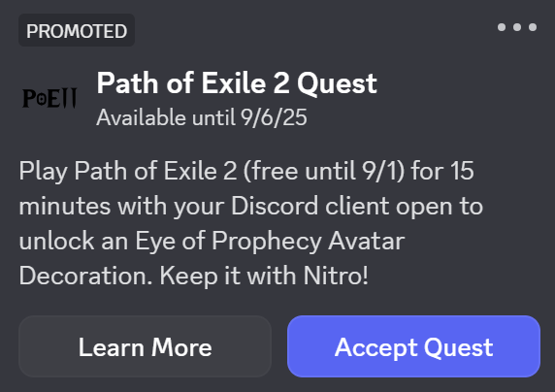Click the word Quest in bold title
Screen dimensions: 555x392
click(x=337, y=84)
